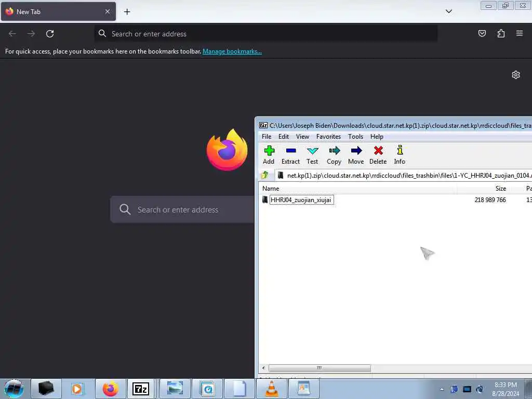Click the flag icon in the system tray
Viewport: 532px width, 399px height.
454,389
